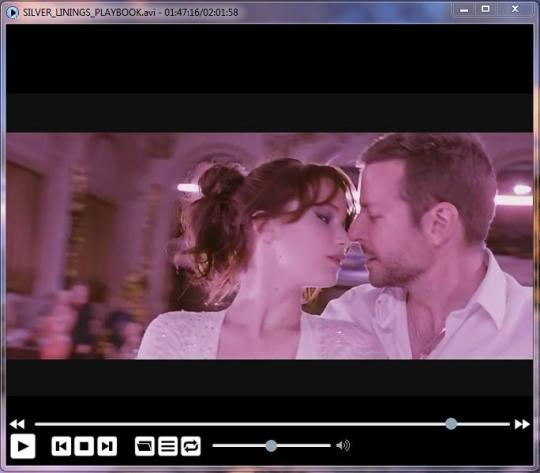The width and height of the screenshot is (540, 473).
Task: Open a file using the folder icon
Action: (145, 446)
